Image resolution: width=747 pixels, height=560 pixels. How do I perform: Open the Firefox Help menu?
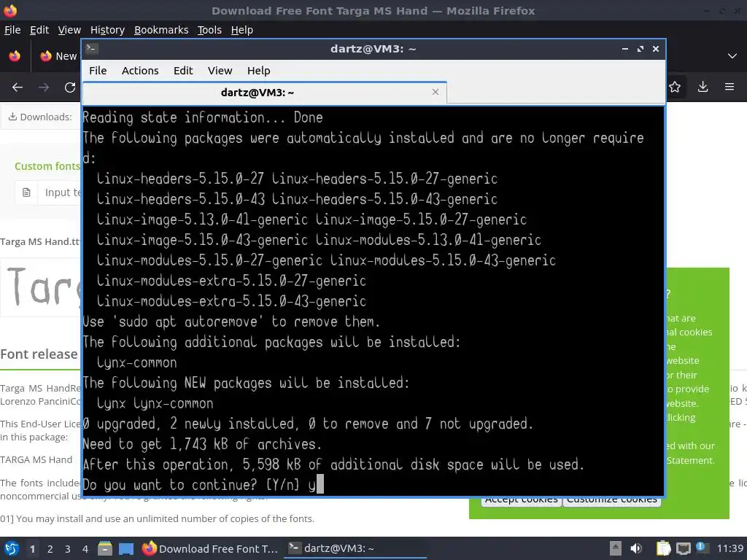point(241,30)
